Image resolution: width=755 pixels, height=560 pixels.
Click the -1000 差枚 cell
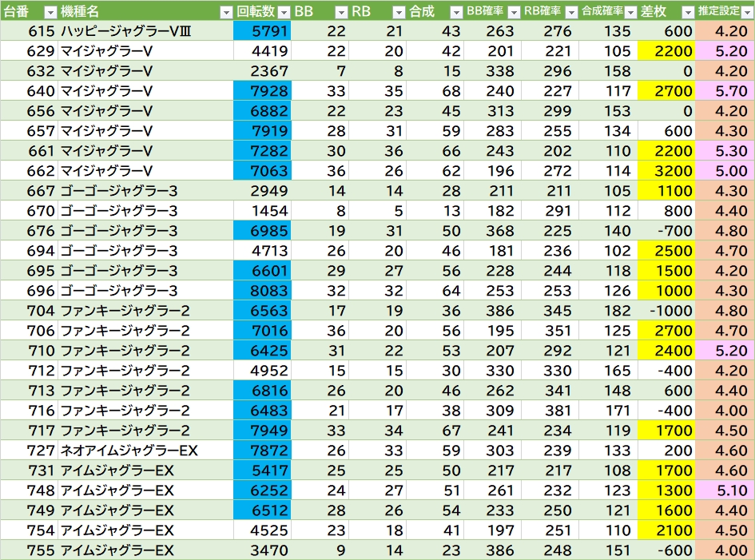point(667,311)
